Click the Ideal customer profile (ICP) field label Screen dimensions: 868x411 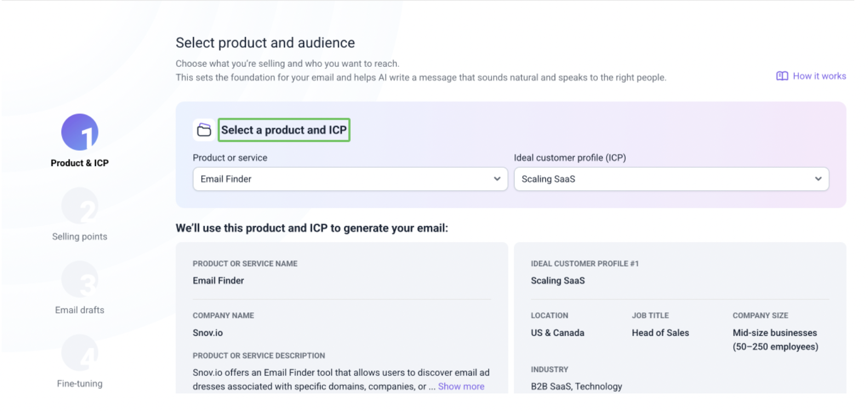tap(570, 158)
